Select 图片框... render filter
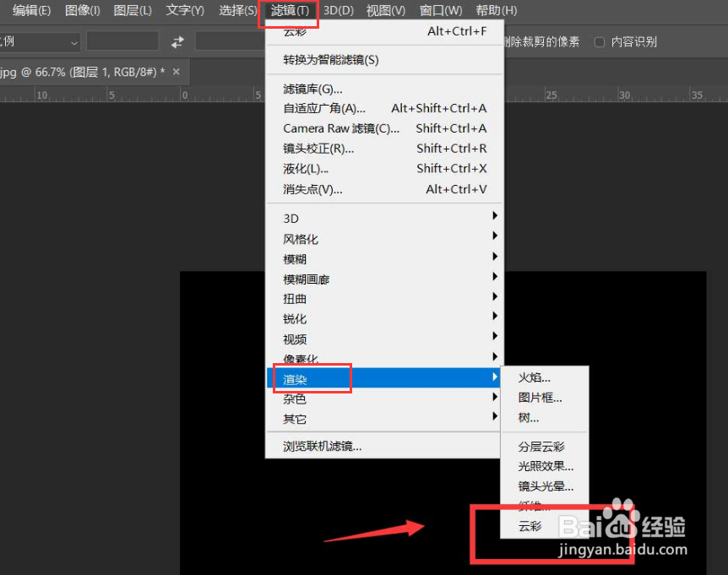 click(545, 398)
